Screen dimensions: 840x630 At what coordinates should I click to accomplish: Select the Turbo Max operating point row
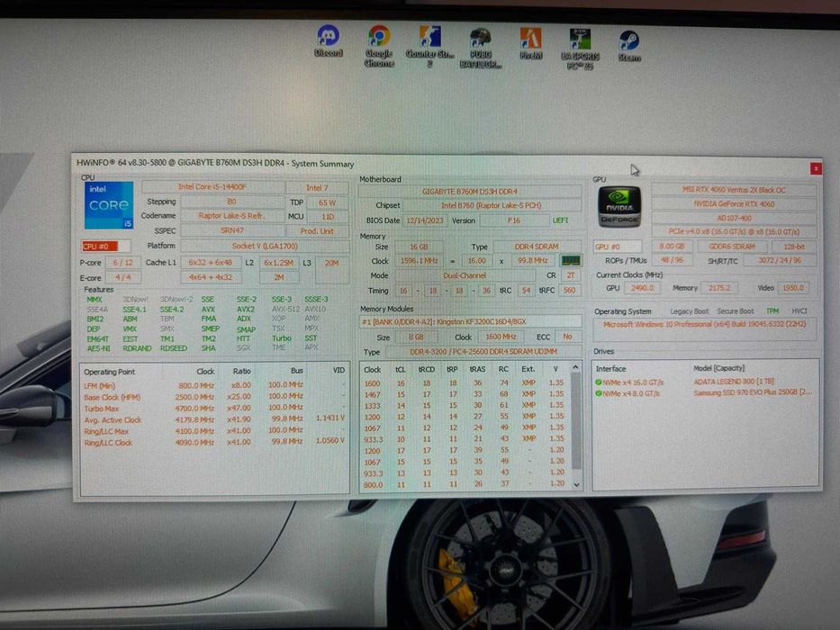coord(214,409)
